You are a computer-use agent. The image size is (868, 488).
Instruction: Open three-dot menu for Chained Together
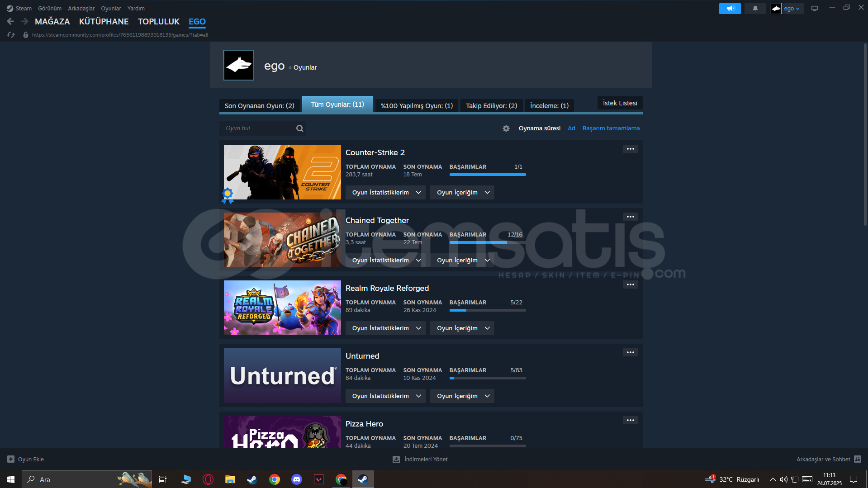click(x=630, y=217)
